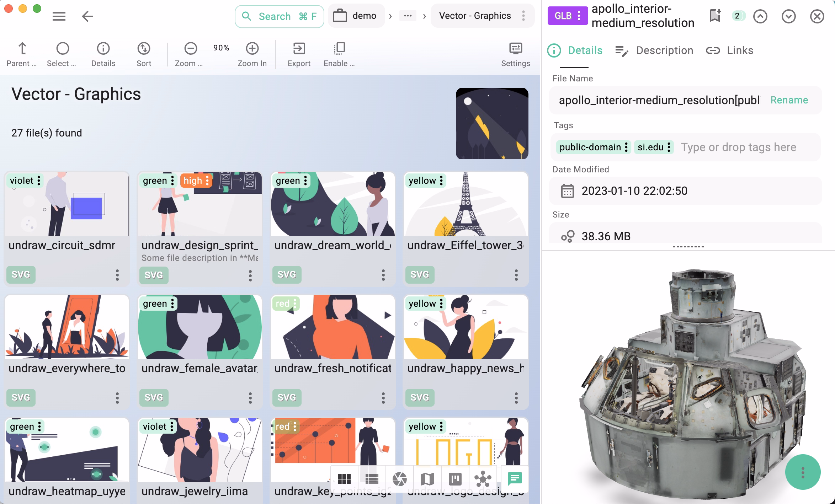Click the 90% zoom level text
This screenshot has width=835, height=504.
[221, 48]
